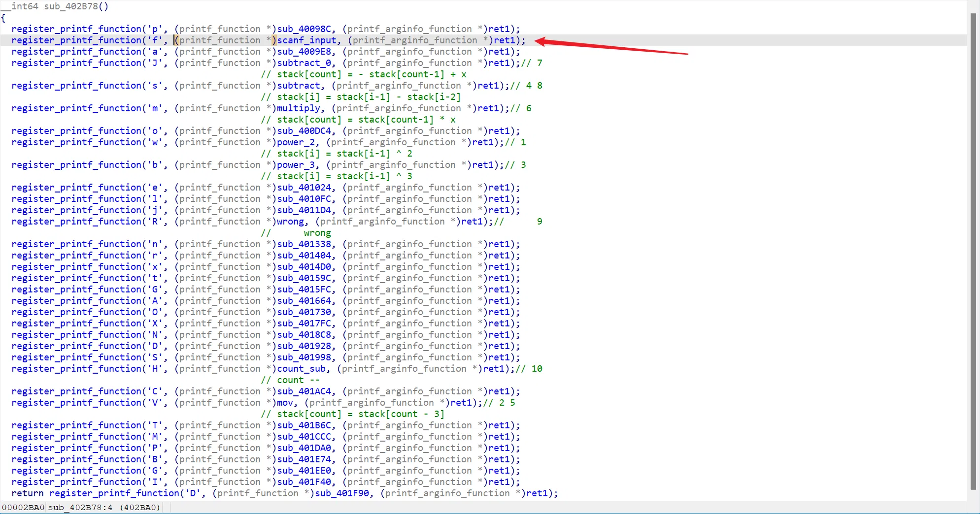Click sub_4010FC in the 'l' line

tap(304, 199)
